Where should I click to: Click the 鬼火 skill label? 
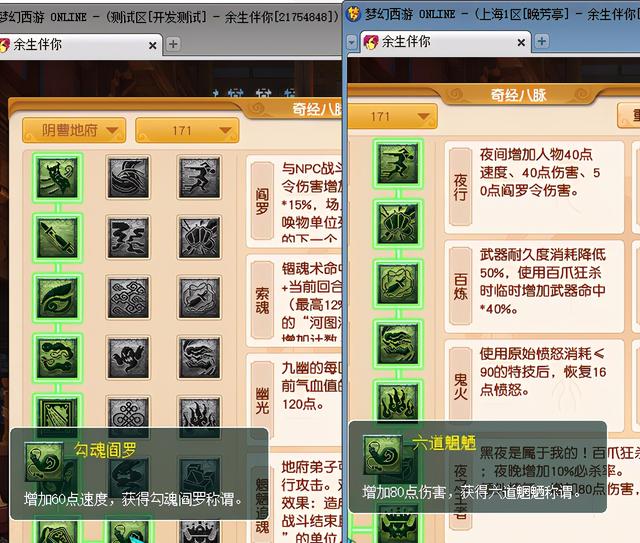(x=460, y=386)
